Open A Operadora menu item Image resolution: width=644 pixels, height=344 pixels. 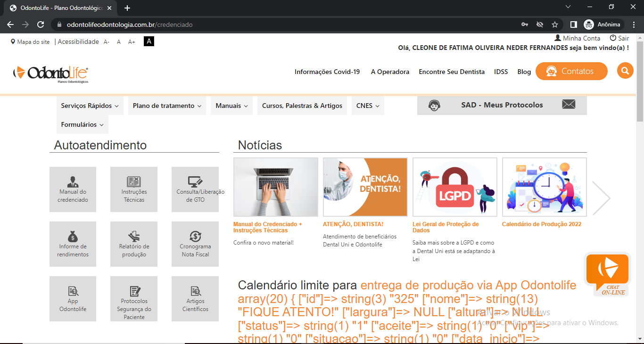pyautogui.click(x=390, y=72)
